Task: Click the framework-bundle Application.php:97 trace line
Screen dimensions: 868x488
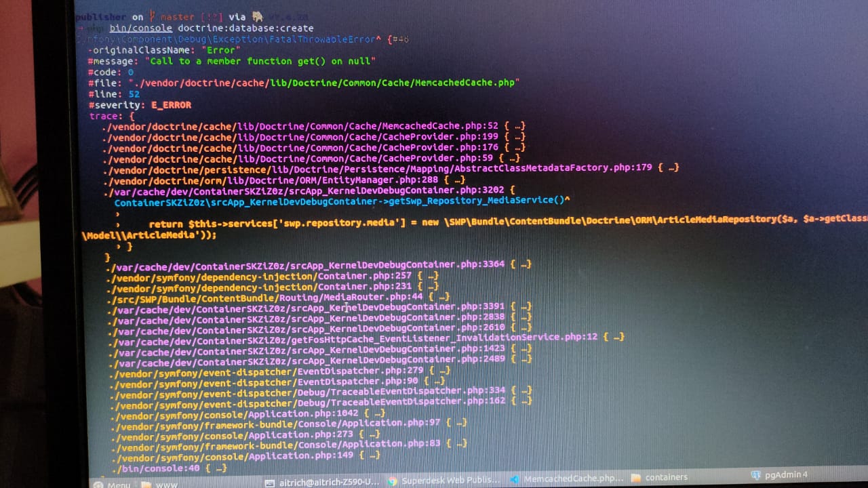Action: click(290, 423)
